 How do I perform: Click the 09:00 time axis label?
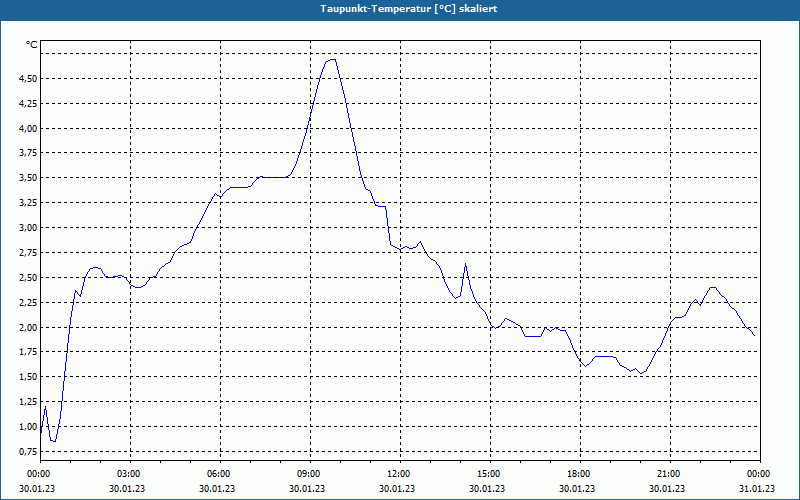(310, 474)
